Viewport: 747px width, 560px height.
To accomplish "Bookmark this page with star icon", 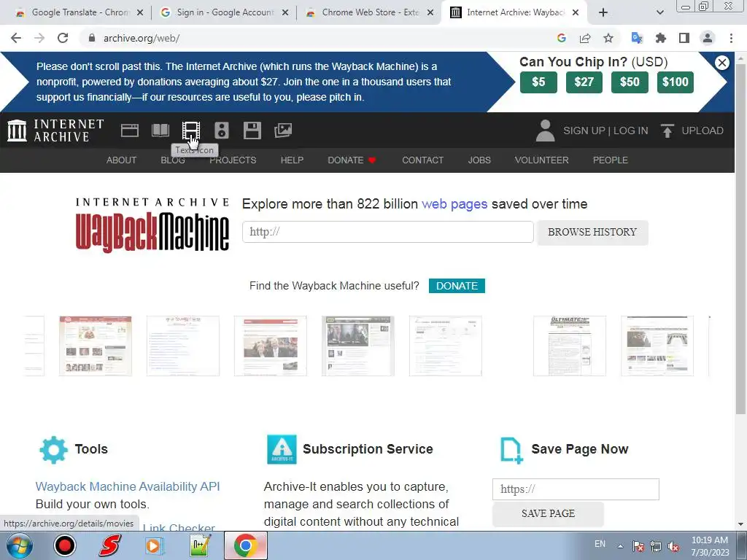I will click(x=608, y=38).
